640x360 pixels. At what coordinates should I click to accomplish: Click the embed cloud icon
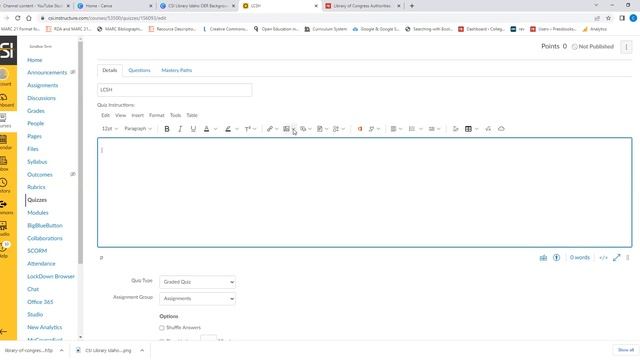click(501, 129)
